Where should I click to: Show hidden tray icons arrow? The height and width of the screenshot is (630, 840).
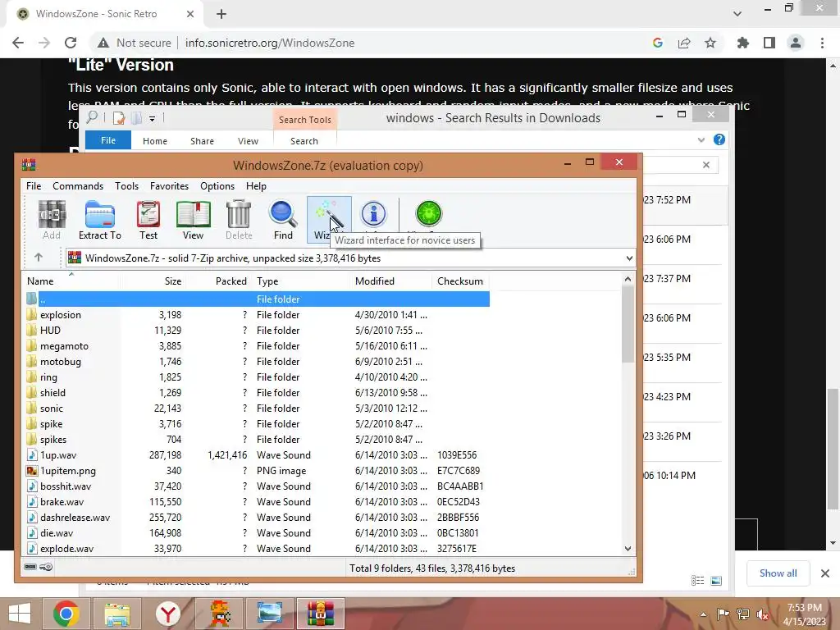coord(703,614)
